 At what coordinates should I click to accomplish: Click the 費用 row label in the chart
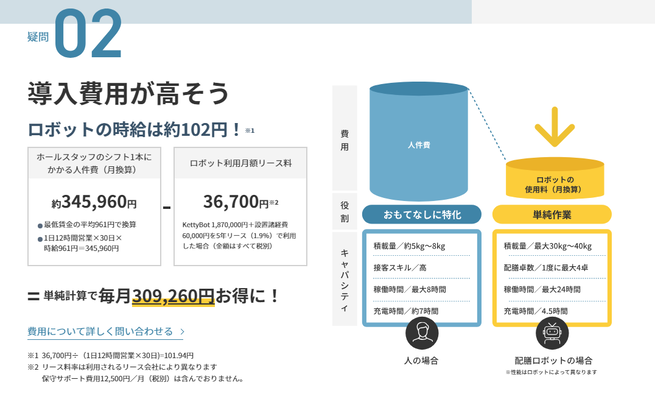tap(344, 140)
